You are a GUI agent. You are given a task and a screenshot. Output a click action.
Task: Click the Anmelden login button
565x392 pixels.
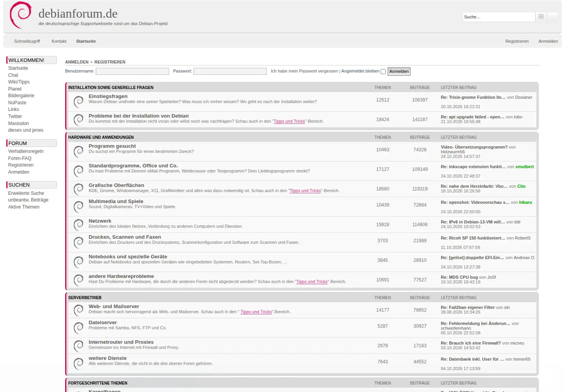(x=399, y=71)
